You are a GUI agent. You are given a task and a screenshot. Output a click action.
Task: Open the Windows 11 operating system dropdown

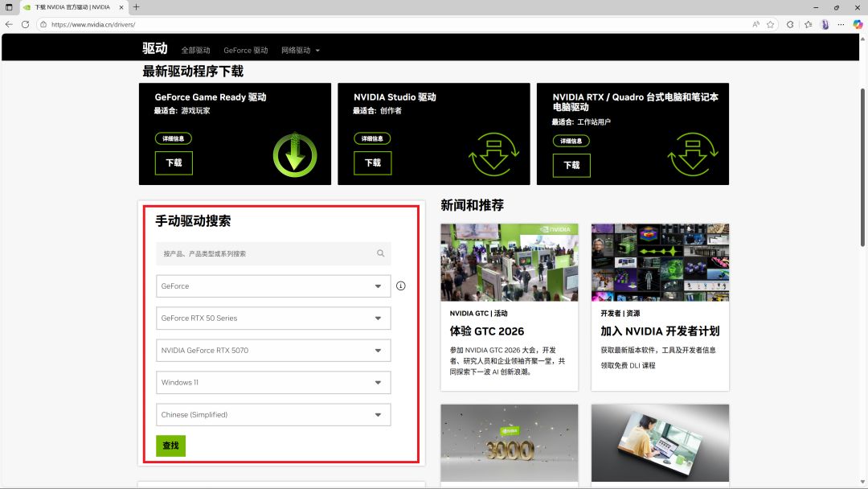pyautogui.click(x=273, y=383)
